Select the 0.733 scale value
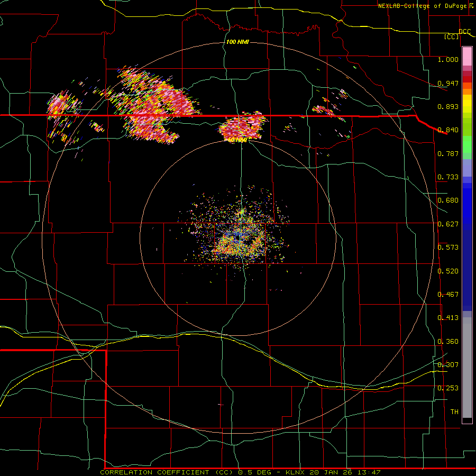476x476 pixels. tap(448, 177)
